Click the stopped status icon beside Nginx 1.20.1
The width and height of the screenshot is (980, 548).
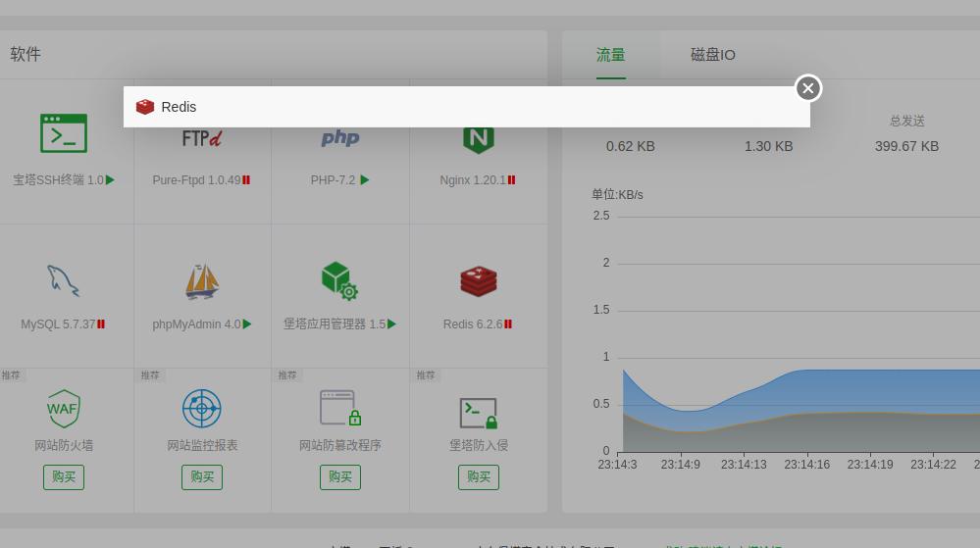pyautogui.click(x=511, y=180)
